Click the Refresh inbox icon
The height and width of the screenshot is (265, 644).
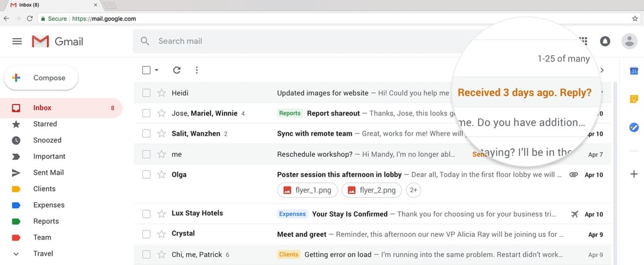click(x=177, y=70)
